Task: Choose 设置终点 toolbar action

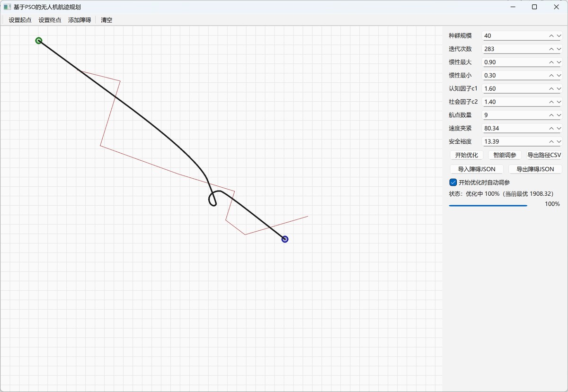Action: point(50,20)
